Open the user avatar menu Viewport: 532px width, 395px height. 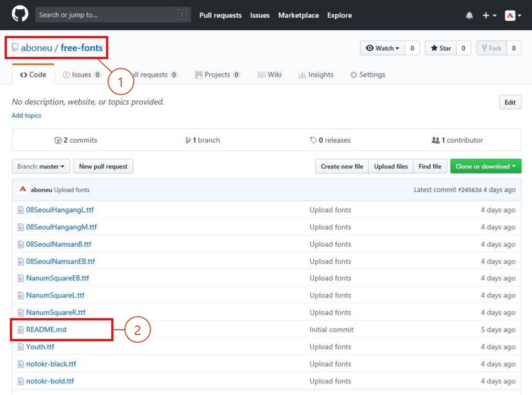click(x=513, y=15)
